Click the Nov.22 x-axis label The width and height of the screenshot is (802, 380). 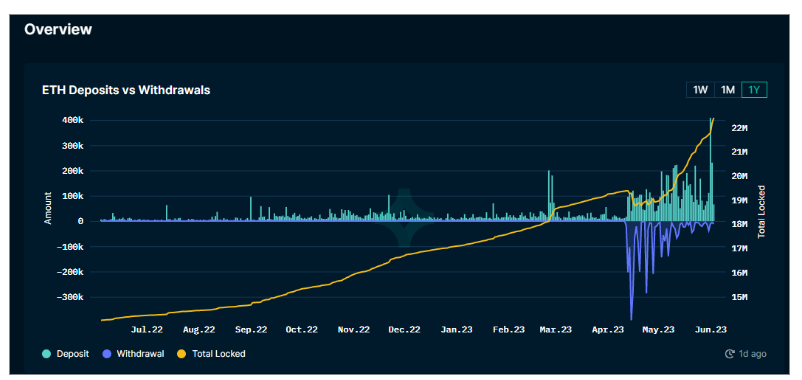click(x=354, y=330)
